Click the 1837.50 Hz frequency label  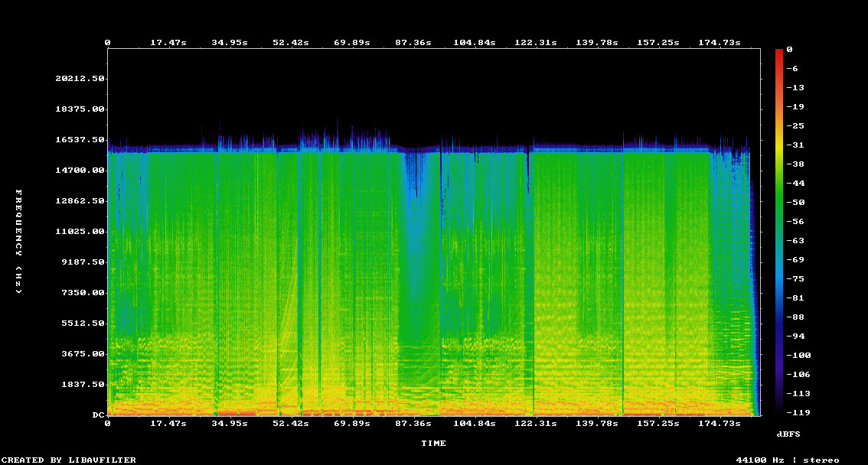click(x=83, y=384)
